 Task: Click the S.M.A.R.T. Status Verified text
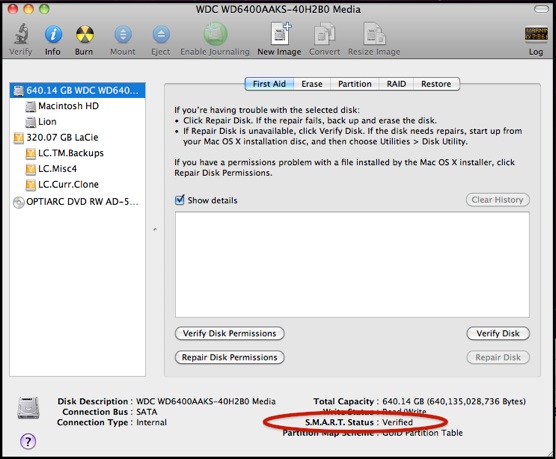359,422
